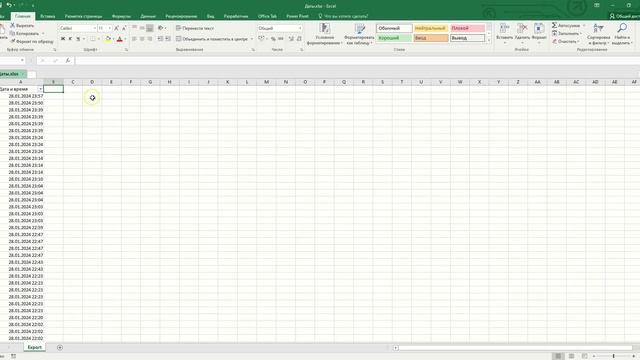Click the AutoSum sigma icon
Screen dimensions: 640x360
pyautogui.click(x=554, y=25)
